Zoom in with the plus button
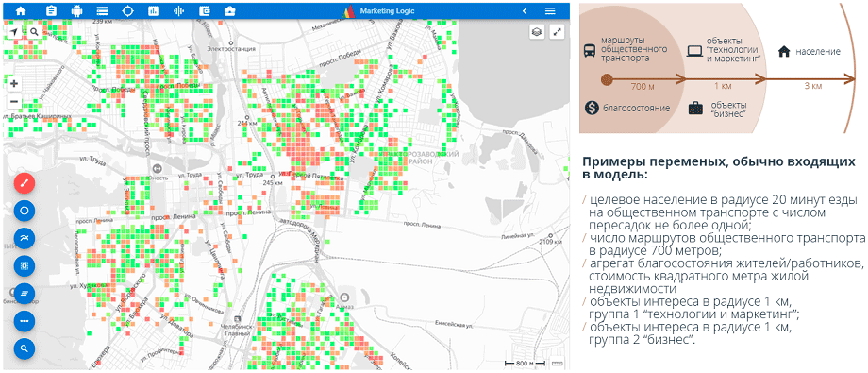Image resolution: width=868 pixels, height=373 pixels. [x=14, y=84]
